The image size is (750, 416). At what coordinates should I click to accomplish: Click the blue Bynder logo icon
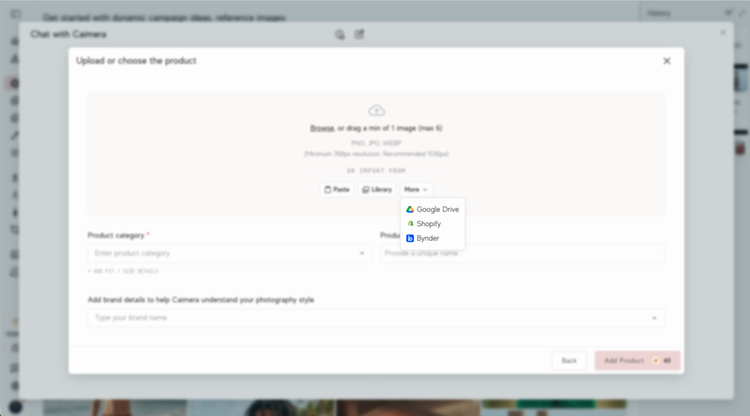(410, 238)
